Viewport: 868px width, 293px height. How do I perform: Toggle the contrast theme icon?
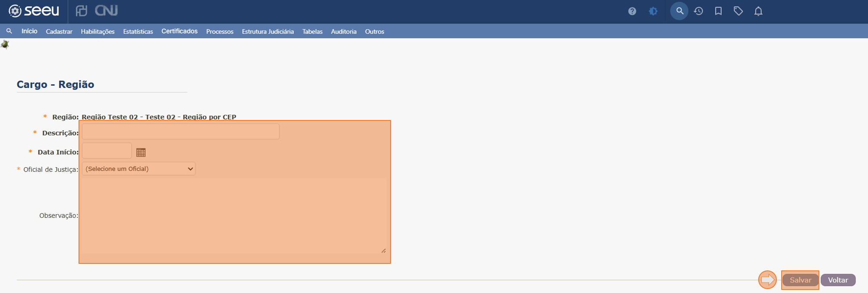(x=653, y=11)
